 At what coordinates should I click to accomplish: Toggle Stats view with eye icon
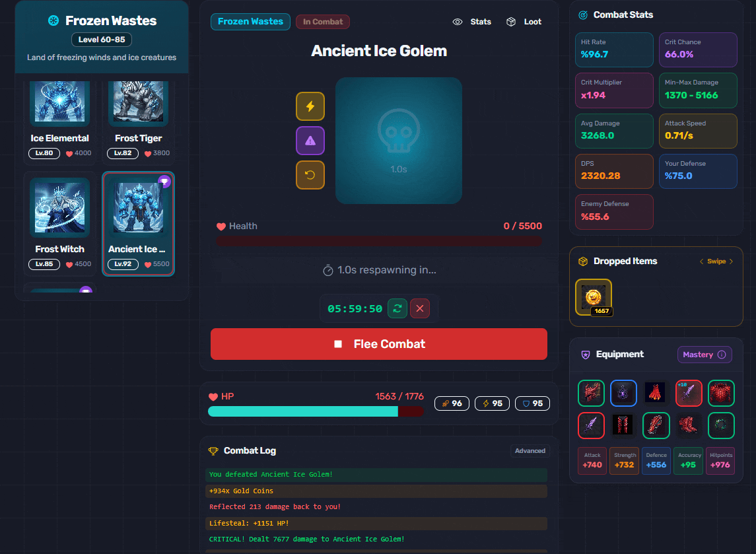[x=471, y=22]
